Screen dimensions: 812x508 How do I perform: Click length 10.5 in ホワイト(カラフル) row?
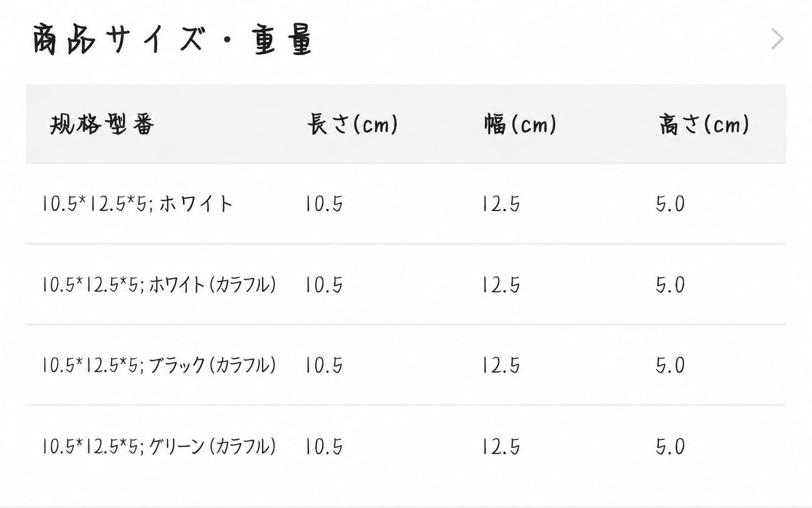(324, 285)
